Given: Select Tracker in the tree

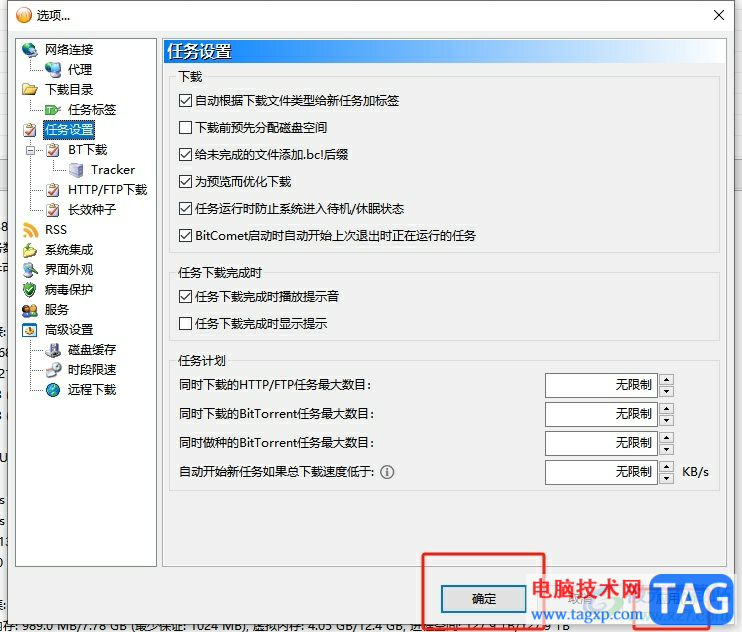Looking at the screenshot, I should tap(113, 170).
